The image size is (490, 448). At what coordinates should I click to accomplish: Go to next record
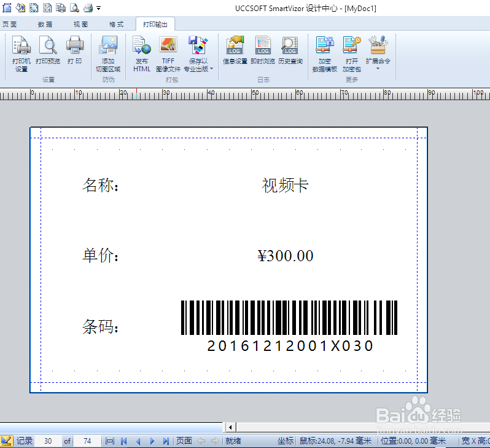pyautogui.click(x=152, y=441)
